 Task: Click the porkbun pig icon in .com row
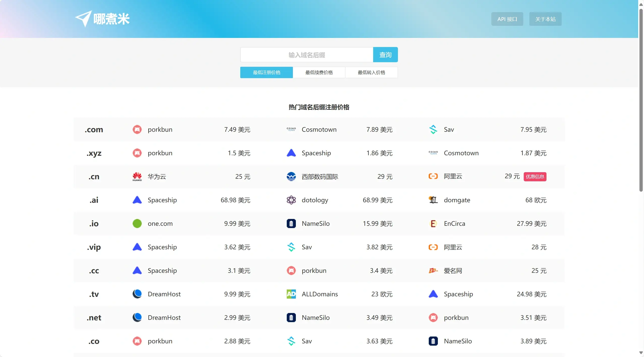[137, 129]
